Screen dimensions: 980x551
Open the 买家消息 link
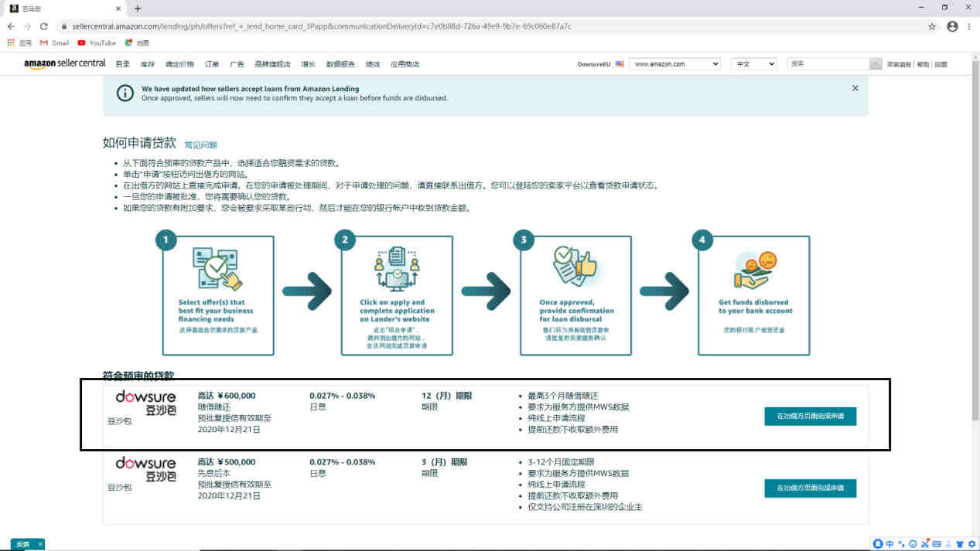coord(900,65)
